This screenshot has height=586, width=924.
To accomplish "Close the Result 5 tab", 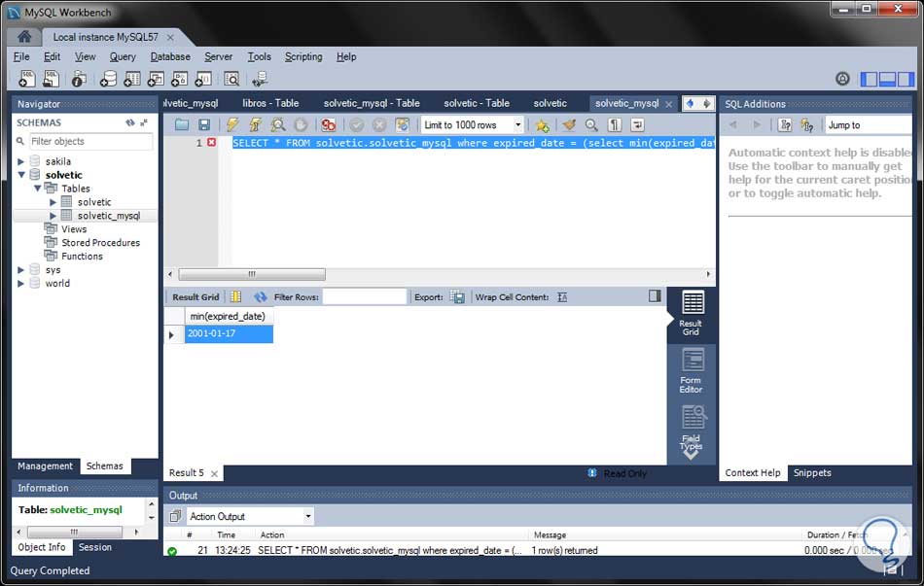I will (215, 473).
